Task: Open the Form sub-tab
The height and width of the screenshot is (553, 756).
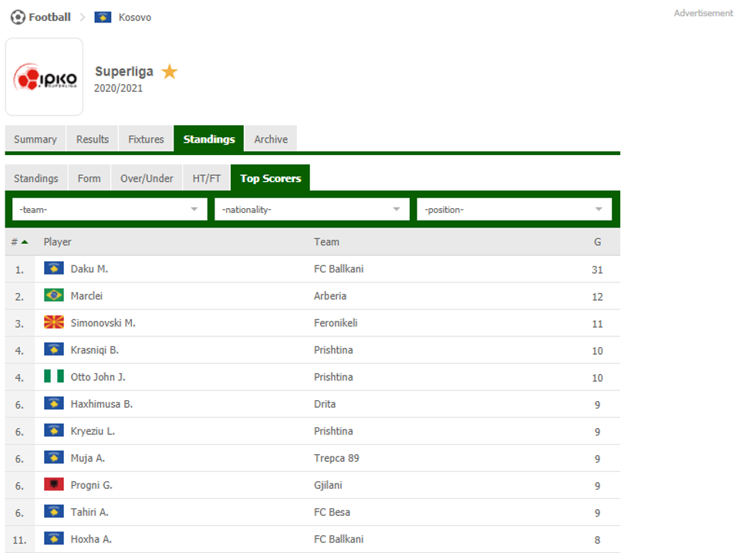Action: (x=89, y=178)
